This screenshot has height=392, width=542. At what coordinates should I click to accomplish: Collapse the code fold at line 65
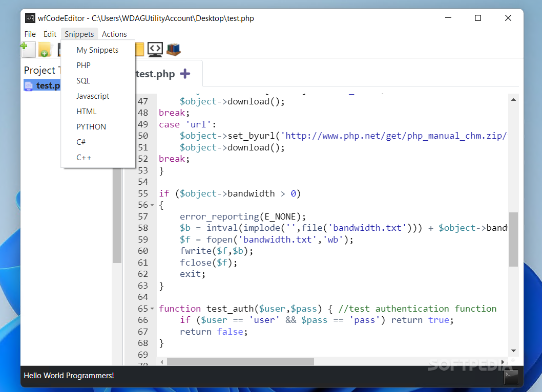[152, 309]
